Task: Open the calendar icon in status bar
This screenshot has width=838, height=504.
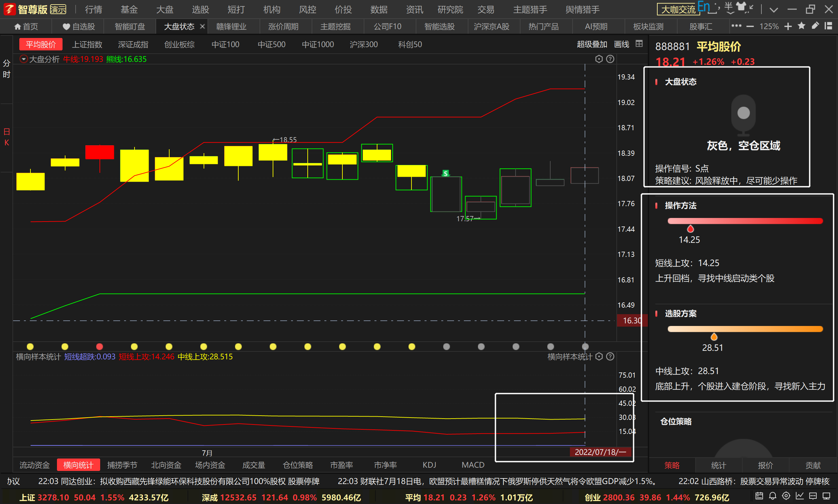Action: click(759, 496)
